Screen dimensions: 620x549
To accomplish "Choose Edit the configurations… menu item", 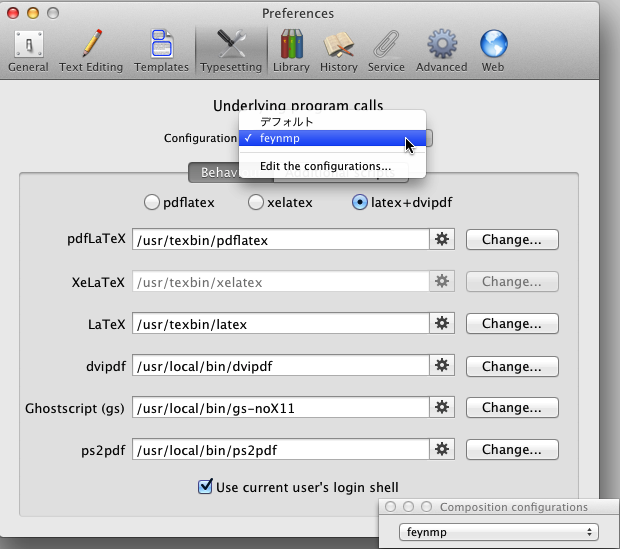I will (x=325, y=166).
